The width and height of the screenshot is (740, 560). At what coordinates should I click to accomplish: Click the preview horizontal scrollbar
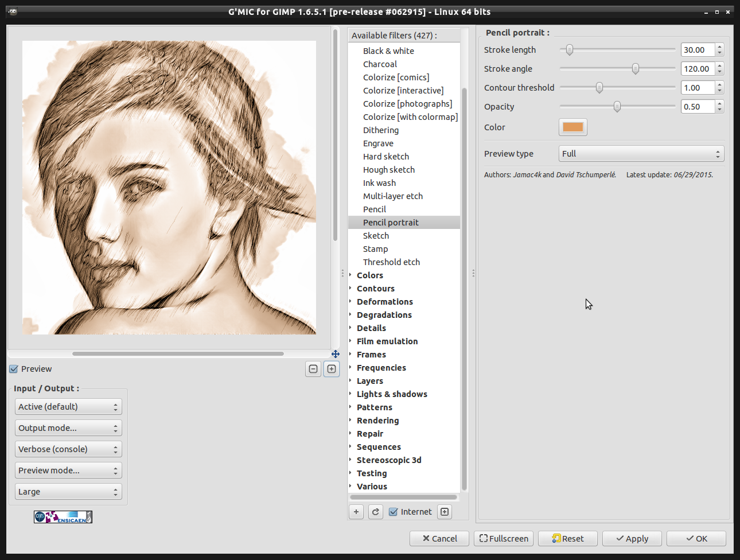[178, 354]
